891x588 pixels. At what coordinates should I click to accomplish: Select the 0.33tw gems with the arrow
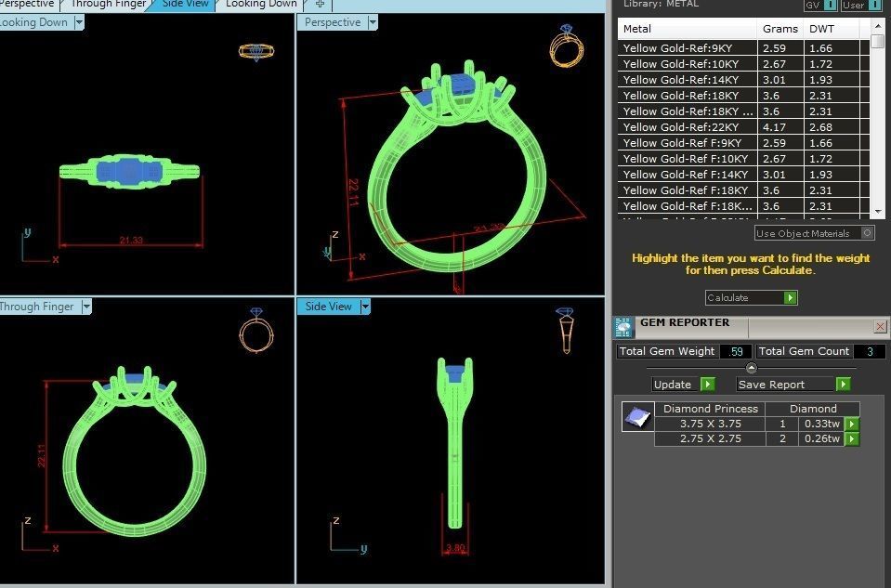852,424
